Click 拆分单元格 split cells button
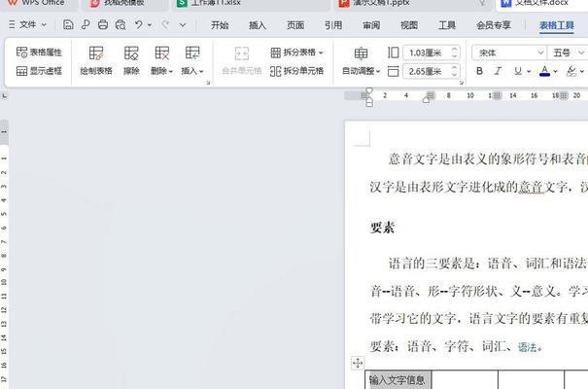The width and height of the screenshot is (588, 389). tap(296, 71)
